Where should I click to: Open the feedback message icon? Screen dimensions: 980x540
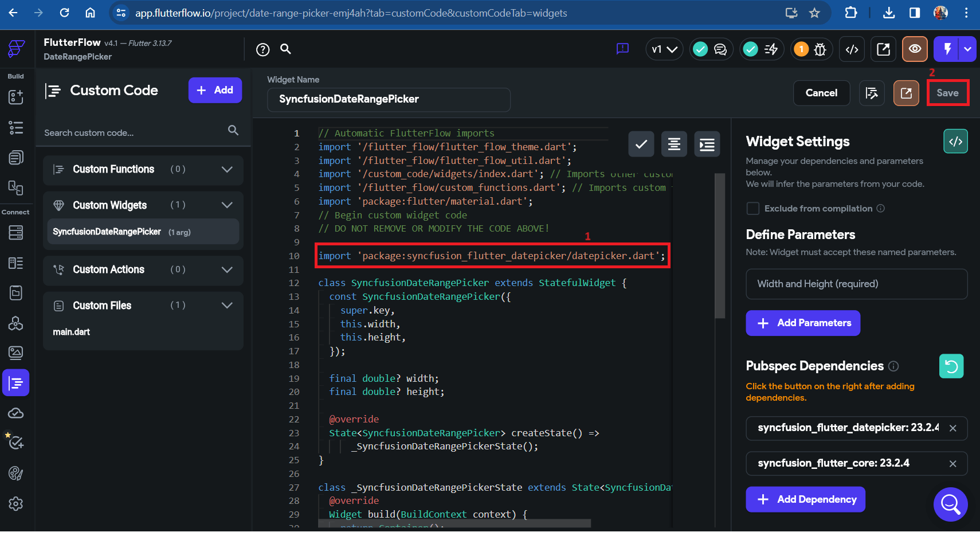pos(622,49)
